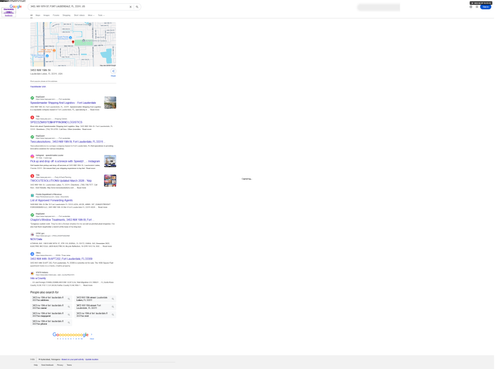The image size is (500, 369).
Task: Click MapQuest favicon of the Speedomaster result
Action: click(32, 98)
